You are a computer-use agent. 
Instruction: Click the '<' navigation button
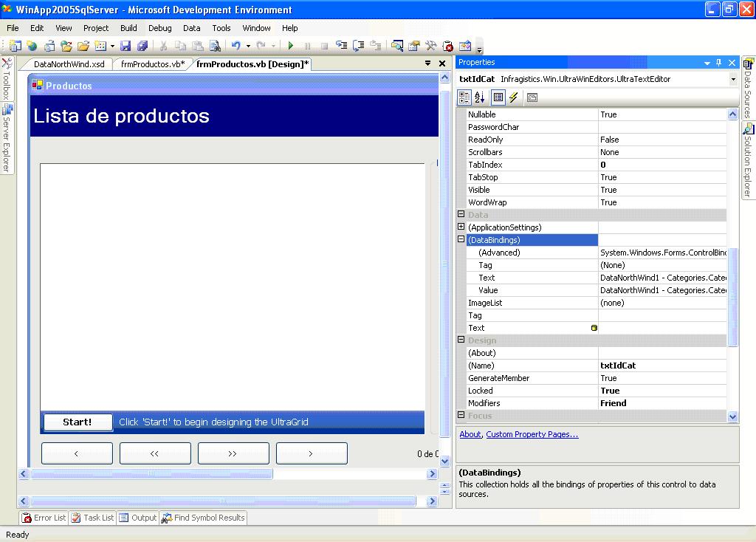coord(77,453)
